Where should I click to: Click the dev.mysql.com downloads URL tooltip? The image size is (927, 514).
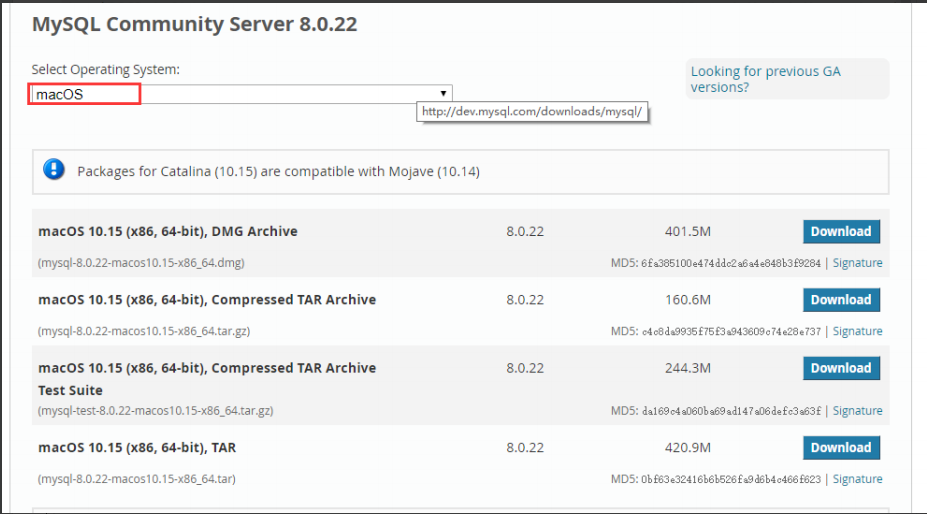(x=532, y=112)
